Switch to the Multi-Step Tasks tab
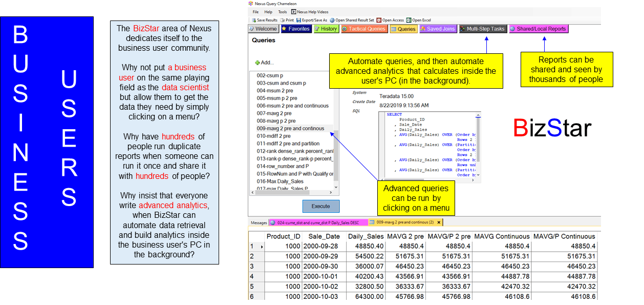644x305 pixels. click(x=482, y=29)
